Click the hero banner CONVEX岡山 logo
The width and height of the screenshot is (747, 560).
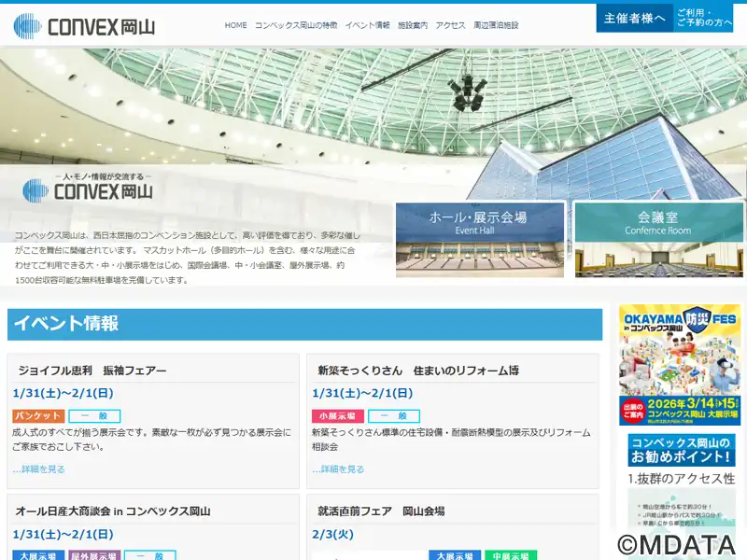coord(88,187)
